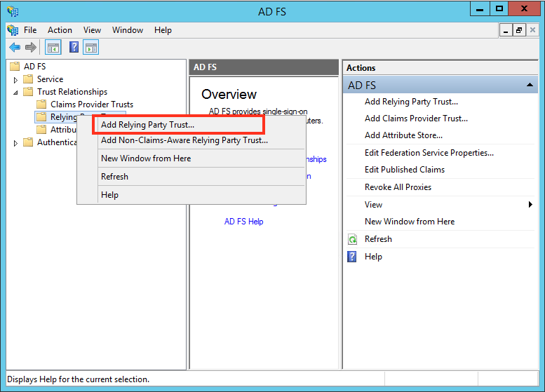Toggle Show/Hide Action Pane toolbar icon
The height and width of the screenshot is (392, 545).
click(91, 48)
